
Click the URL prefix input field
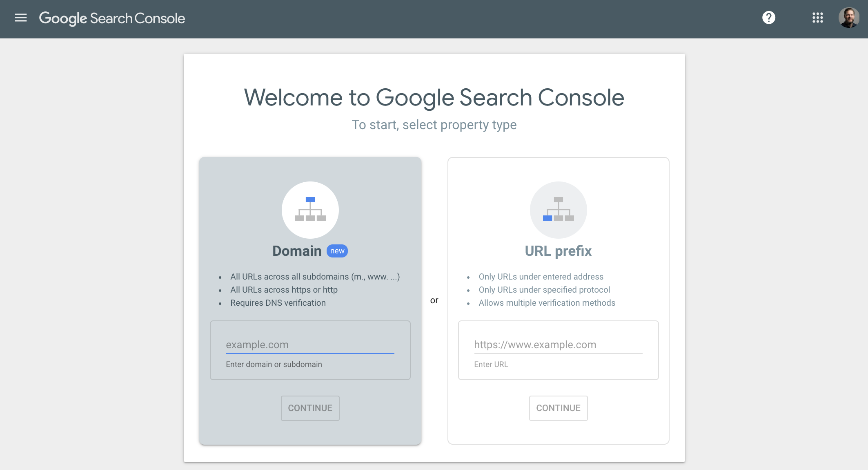click(558, 344)
